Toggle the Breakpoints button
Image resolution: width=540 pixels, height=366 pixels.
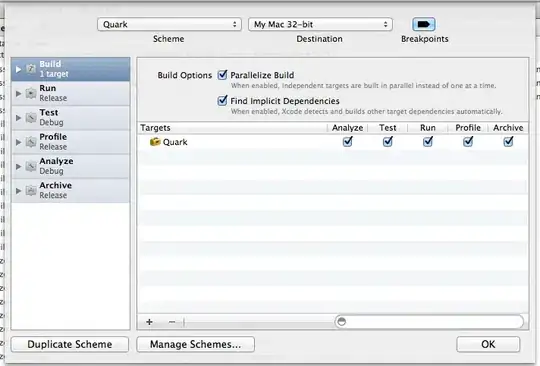[x=424, y=24]
